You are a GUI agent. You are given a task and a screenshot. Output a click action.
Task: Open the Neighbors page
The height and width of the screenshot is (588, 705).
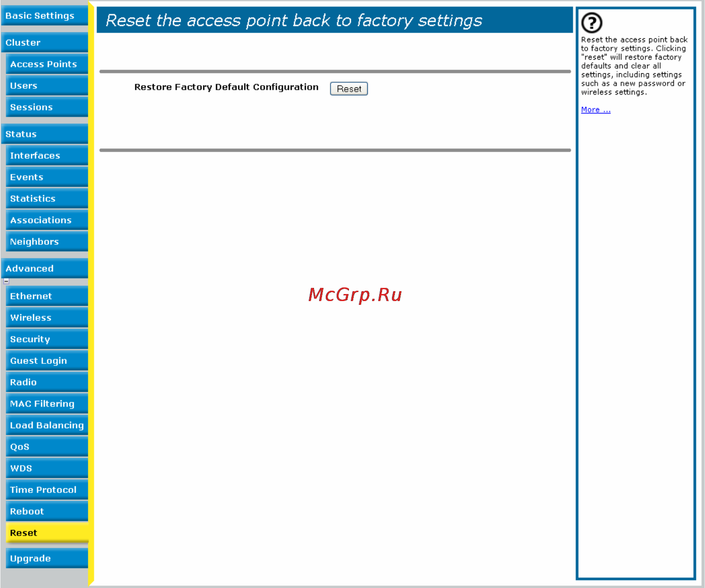[47, 242]
